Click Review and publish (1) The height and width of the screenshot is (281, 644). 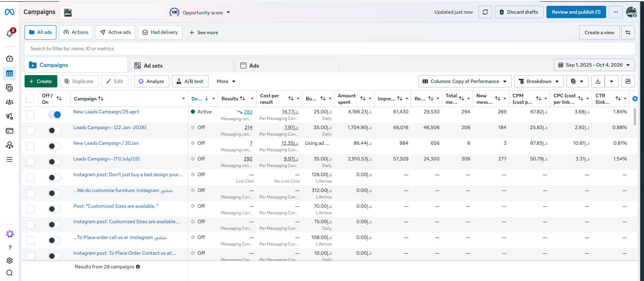[x=576, y=12]
